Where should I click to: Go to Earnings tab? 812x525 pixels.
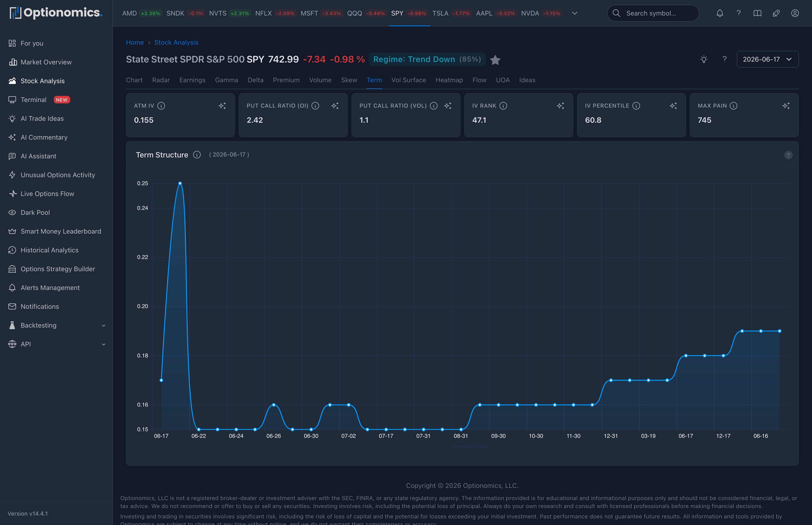pos(192,80)
